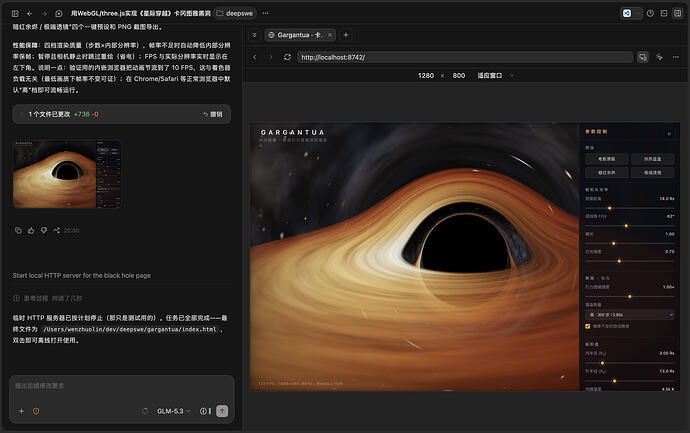Close the 参数控制 parameter panel
Image resolution: width=690 pixels, height=433 pixels.
pos(669,134)
